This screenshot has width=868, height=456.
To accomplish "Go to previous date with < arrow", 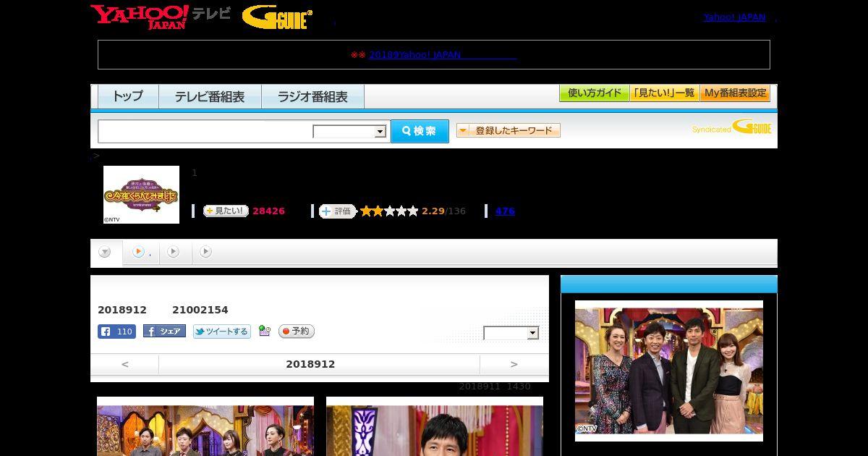I will 124,364.
